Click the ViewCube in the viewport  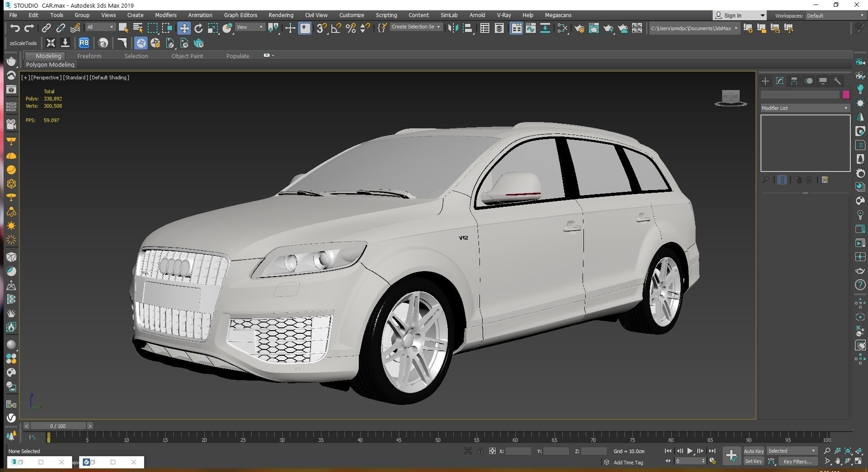pos(731,97)
